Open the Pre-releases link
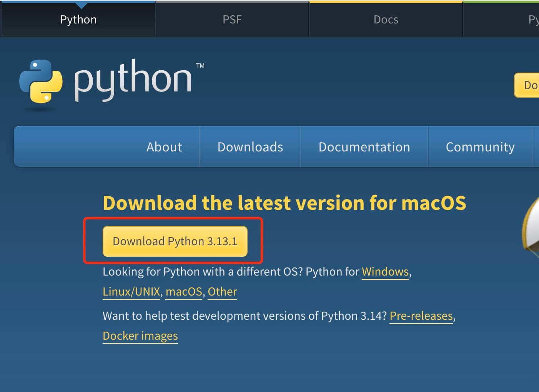539x392 pixels. click(421, 316)
